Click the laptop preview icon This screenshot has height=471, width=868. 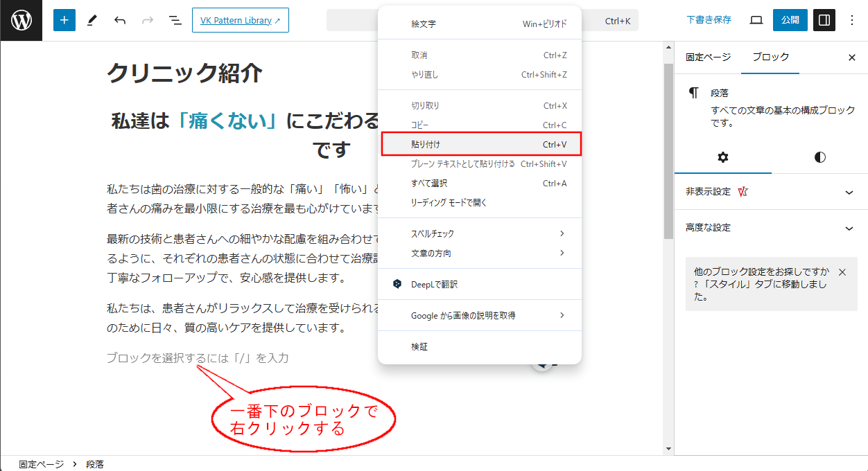coord(756,20)
